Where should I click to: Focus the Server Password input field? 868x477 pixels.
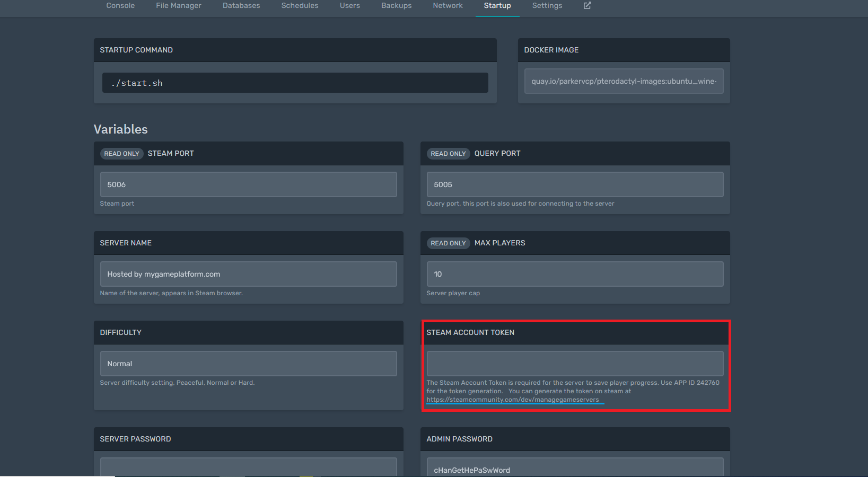[249, 467]
